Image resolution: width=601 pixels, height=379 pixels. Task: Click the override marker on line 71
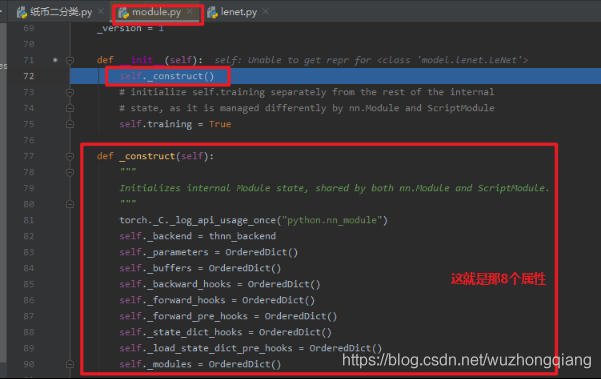click(x=55, y=60)
